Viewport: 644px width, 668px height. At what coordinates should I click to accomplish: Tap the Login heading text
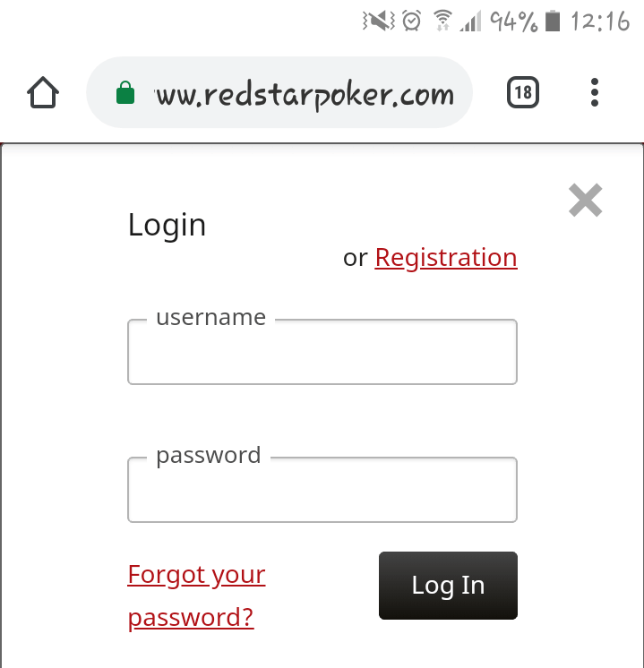[x=167, y=226]
